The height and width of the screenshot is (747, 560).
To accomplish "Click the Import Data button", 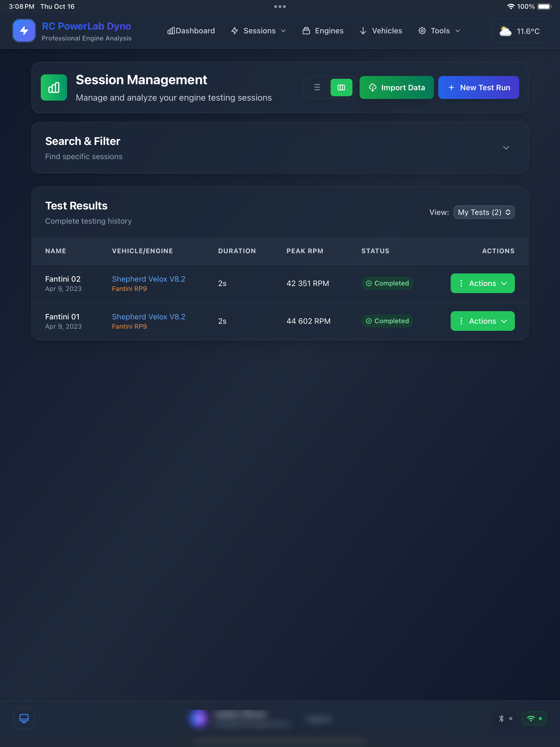I will 396,87.
